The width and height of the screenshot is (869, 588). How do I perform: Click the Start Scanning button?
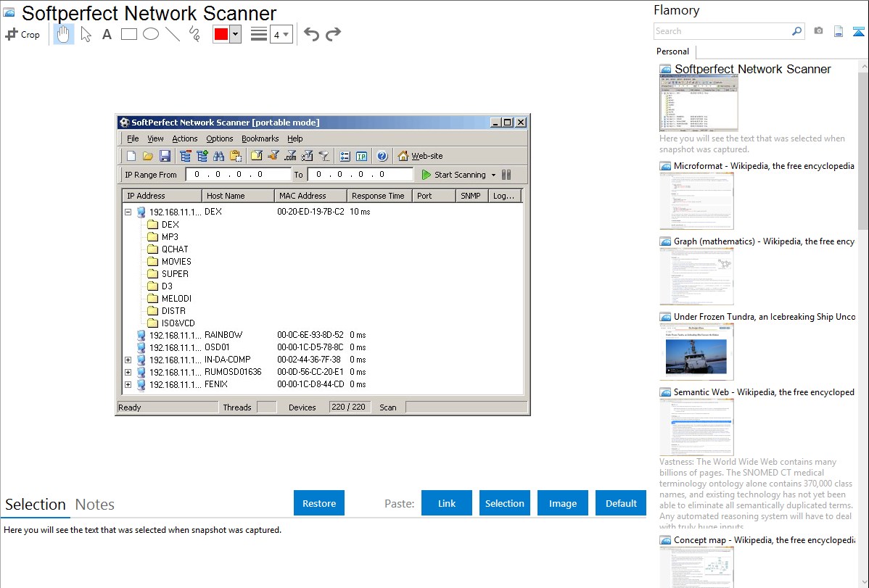pos(454,175)
